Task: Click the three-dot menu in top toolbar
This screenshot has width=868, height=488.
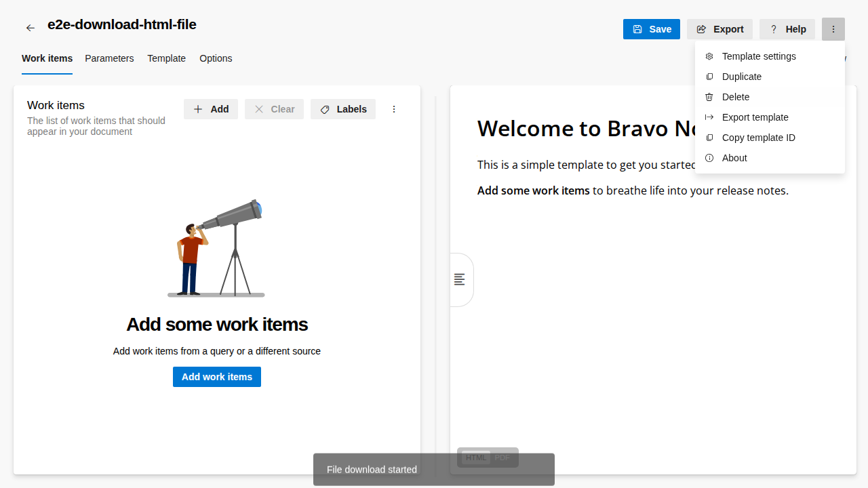Action: [x=833, y=29]
